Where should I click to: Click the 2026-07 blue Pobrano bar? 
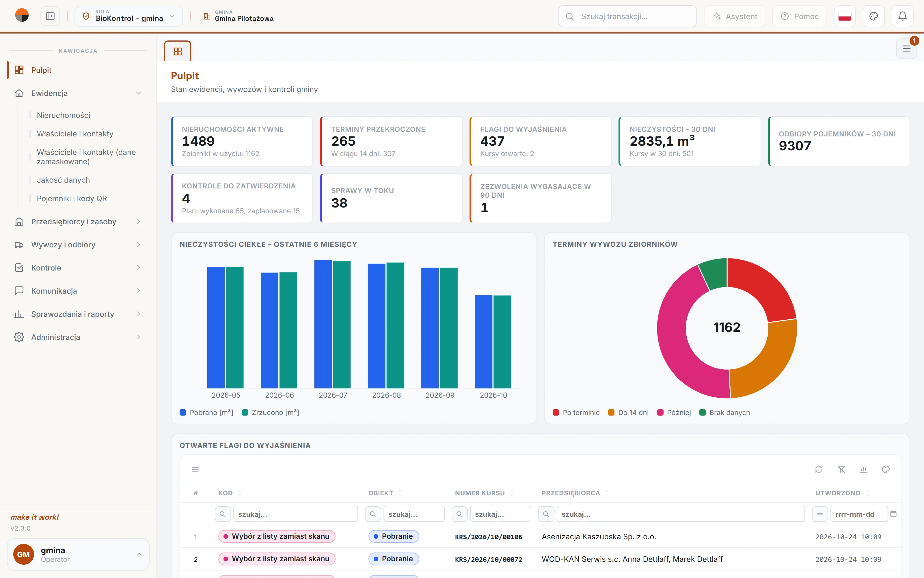tap(323, 324)
